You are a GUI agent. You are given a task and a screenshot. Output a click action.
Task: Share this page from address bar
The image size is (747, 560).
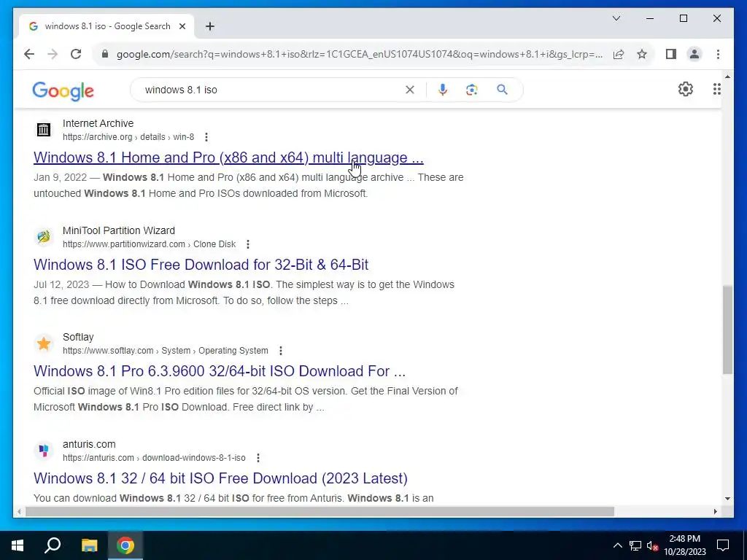pos(619,54)
